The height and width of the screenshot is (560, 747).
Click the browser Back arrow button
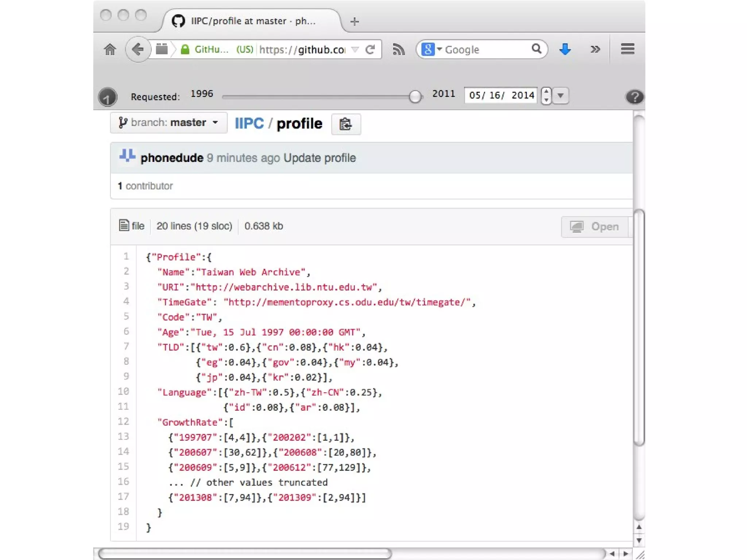(x=138, y=49)
